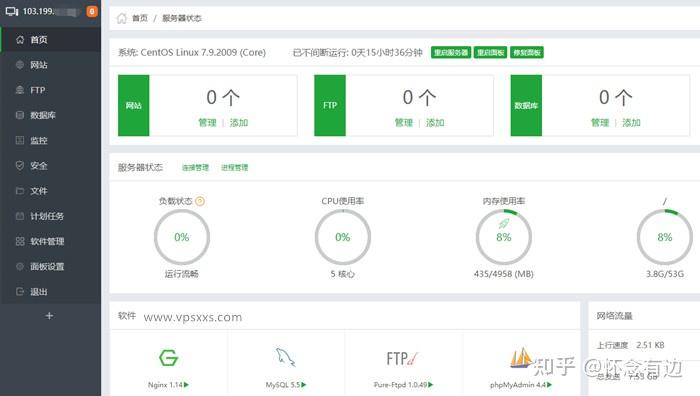Screen dimensions: 700x396
Task: Click the green arrow beside MySQL 5.5
Action: coord(304,385)
